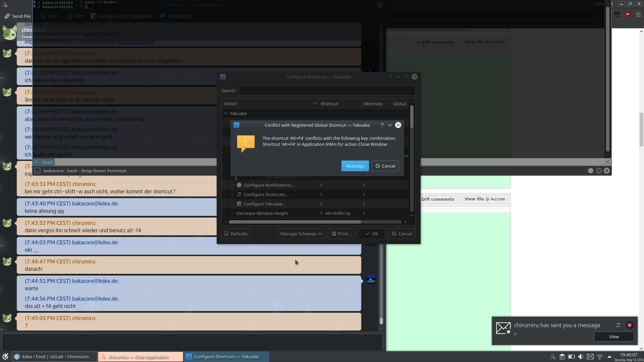Open the Yakuake menu icon in title bar
Viewport: 644px width, 362px height.
599,171
